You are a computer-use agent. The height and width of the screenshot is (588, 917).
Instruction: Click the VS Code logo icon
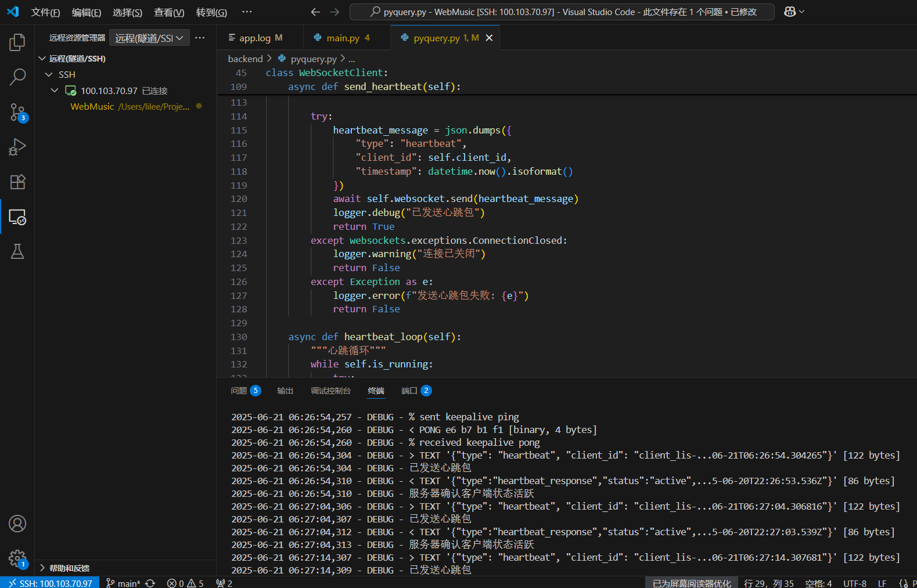pyautogui.click(x=13, y=12)
